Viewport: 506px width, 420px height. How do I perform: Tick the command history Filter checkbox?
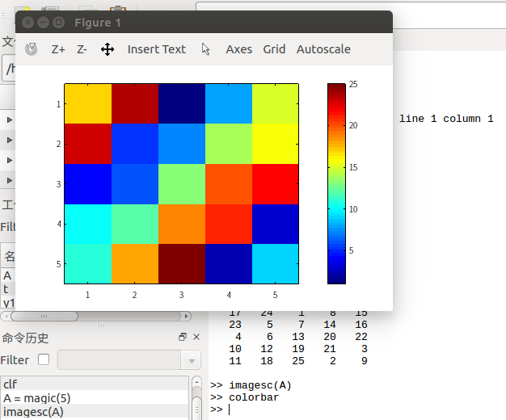point(44,359)
